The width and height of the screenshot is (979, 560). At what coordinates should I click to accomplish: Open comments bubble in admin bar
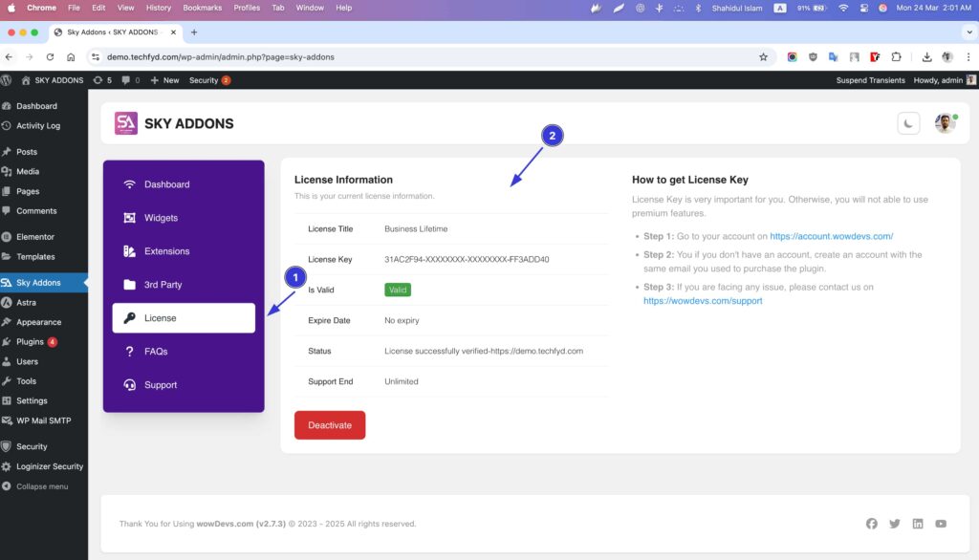point(130,80)
